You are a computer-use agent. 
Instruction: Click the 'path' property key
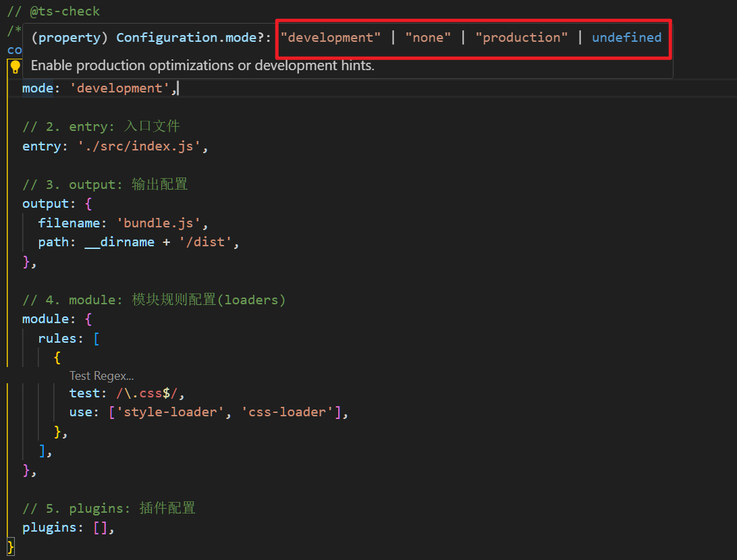[x=53, y=242]
